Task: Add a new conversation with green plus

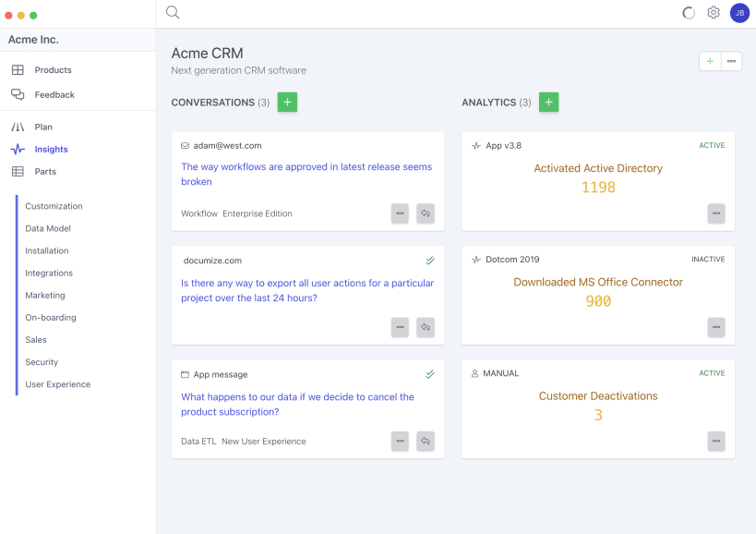Action: coord(287,103)
